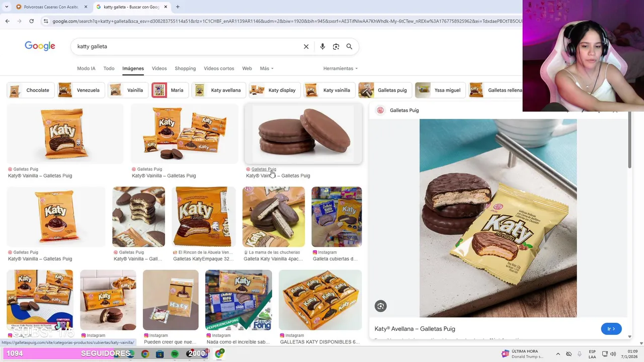Clear the search box with the X icon
This screenshot has width=644, height=362.
306,46
